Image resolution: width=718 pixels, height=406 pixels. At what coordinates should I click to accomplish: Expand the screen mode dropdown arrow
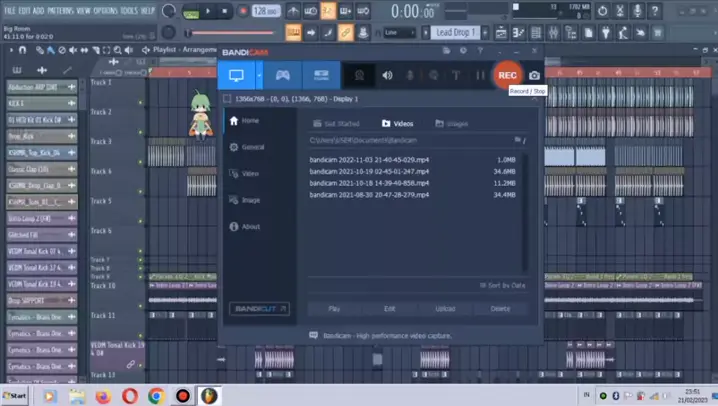coord(259,75)
